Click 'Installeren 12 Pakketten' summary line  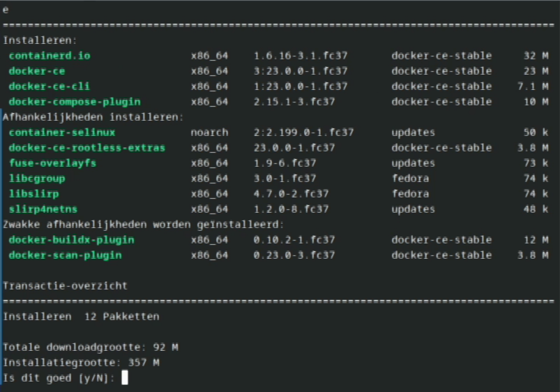pyautogui.click(x=81, y=317)
